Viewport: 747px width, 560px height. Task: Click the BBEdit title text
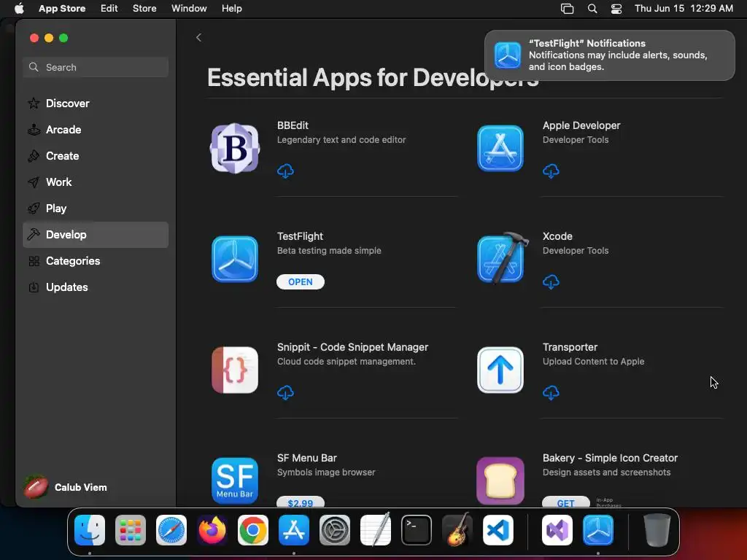pyautogui.click(x=293, y=125)
